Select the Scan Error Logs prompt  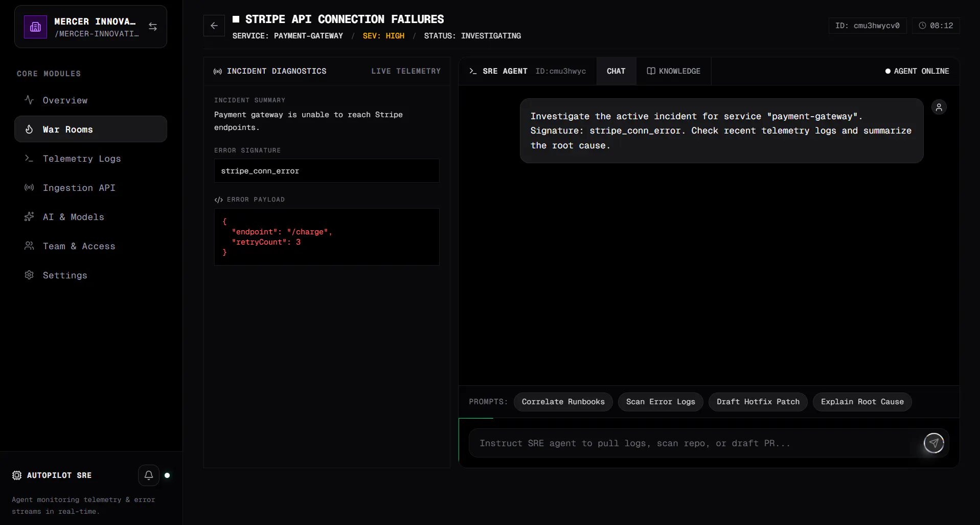tap(660, 402)
